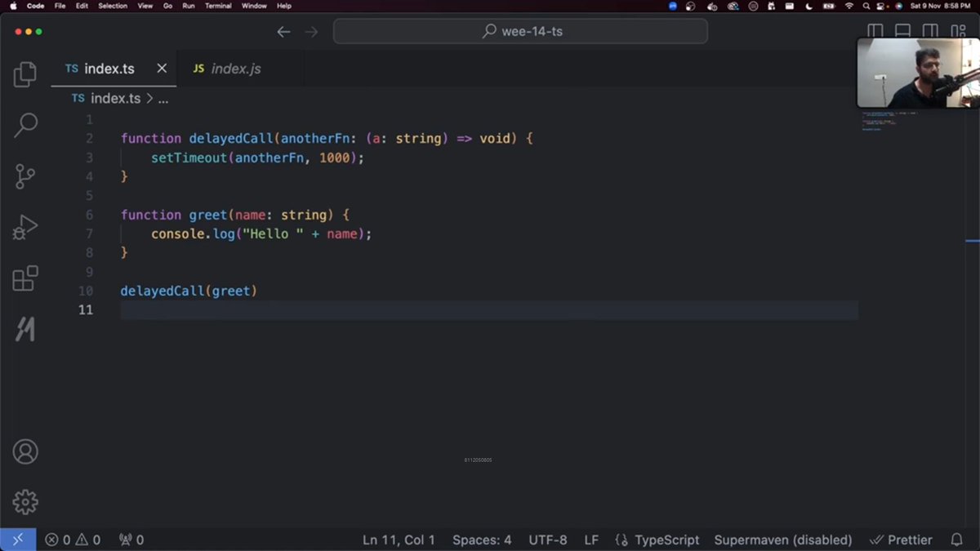Open the Explorer view in the activity bar
980x551 pixels.
click(24, 73)
